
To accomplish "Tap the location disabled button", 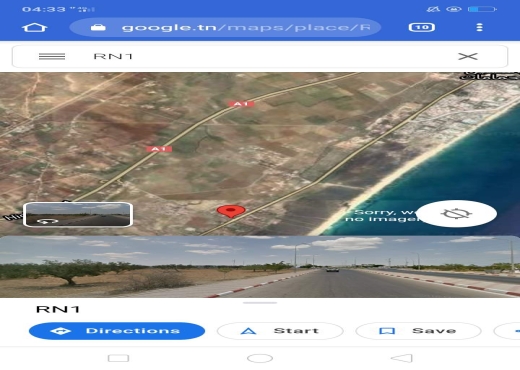I will [x=457, y=214].
